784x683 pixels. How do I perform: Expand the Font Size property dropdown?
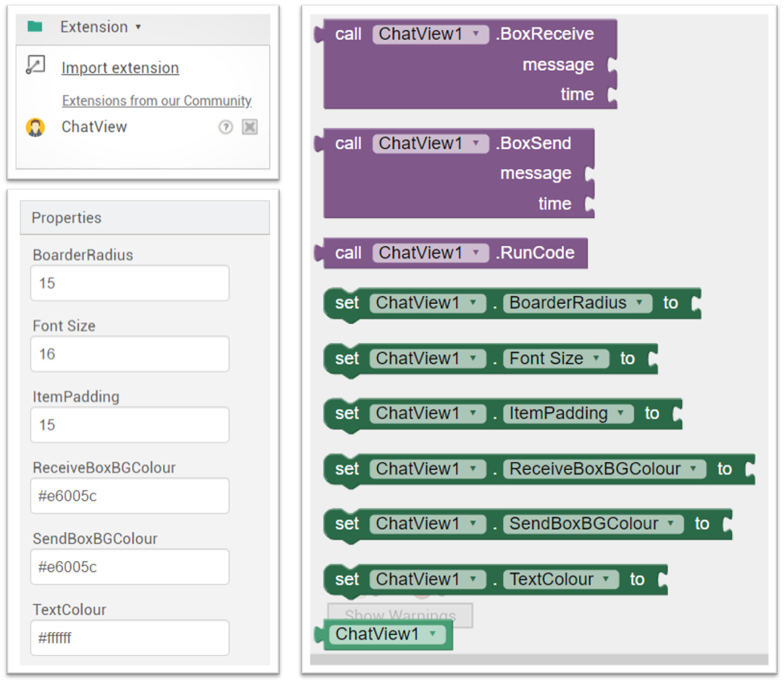[596, 358]
